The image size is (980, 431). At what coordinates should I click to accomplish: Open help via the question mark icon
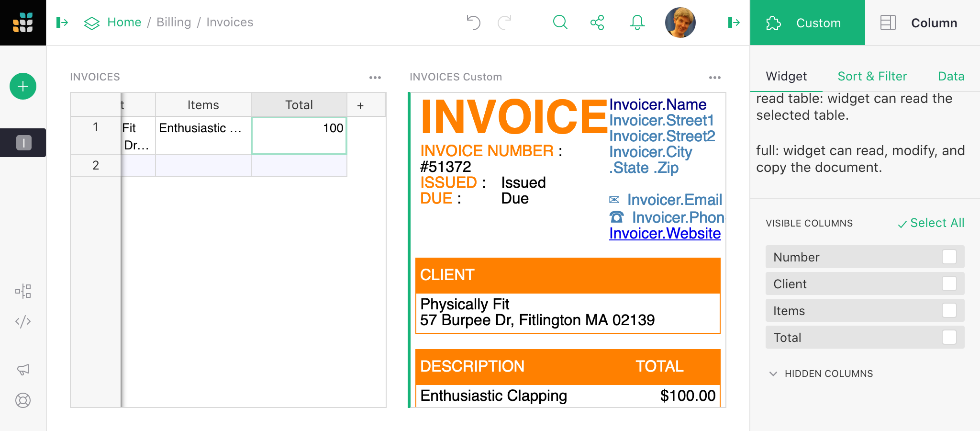pyautogui.click(x=23, y=400)
